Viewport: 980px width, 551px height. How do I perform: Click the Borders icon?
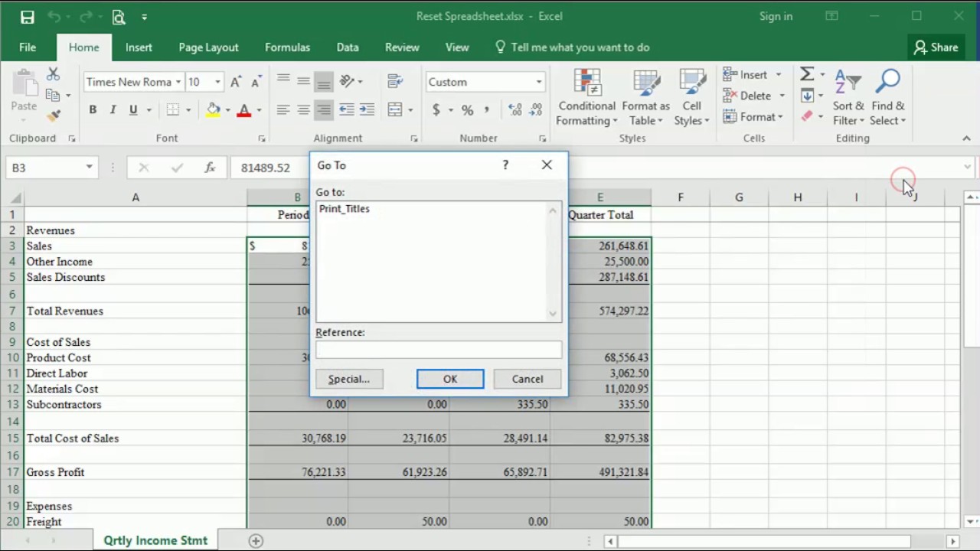[x=173, y=110]
